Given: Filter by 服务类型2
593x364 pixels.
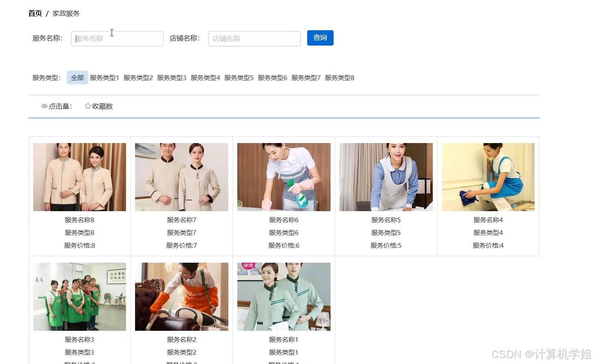Looking at the screenshot, I should (138, 78).
